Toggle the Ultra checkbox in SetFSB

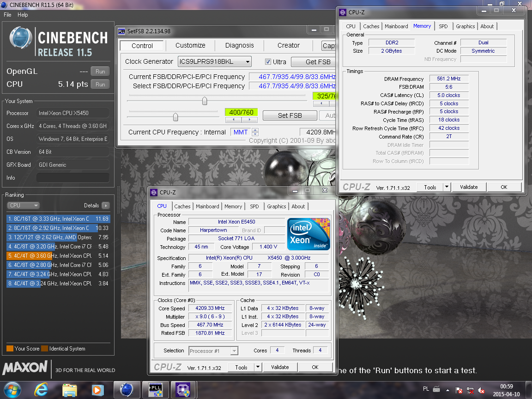click(268, 62)
